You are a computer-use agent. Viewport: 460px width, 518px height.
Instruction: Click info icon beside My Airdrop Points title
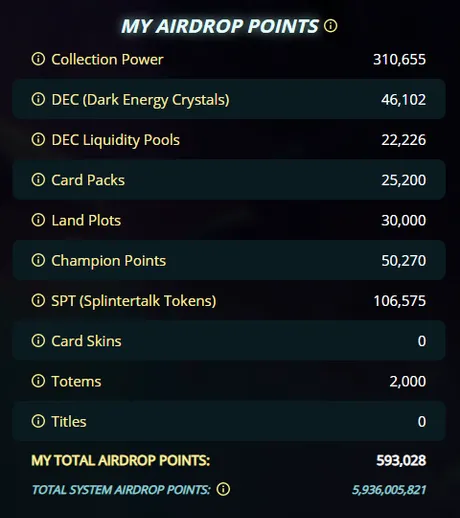pyautogui.click(x=331, y=26)
